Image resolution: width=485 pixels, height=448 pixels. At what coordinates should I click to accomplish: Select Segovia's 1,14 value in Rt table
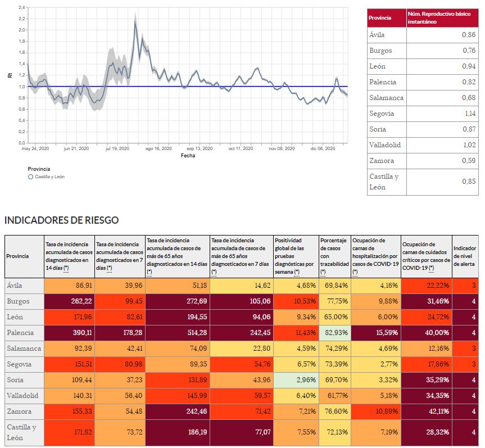point(442,114)
